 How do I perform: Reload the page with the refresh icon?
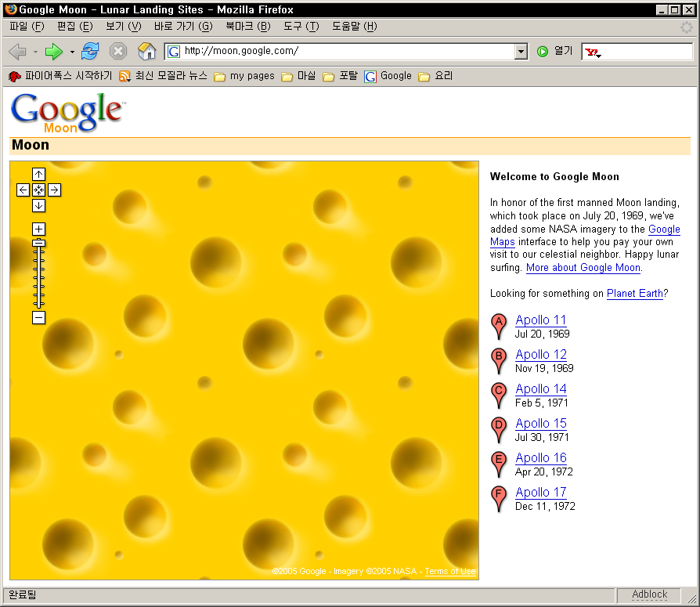90,52
